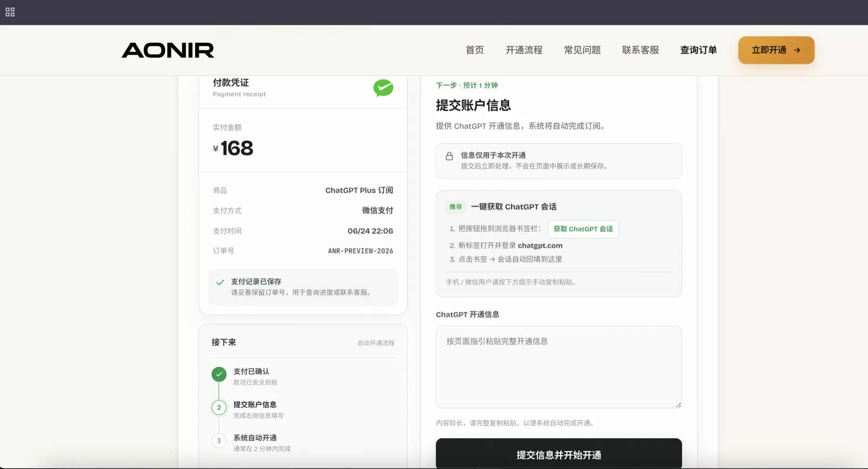Open 常见问题 in the navigation
Screen dimensions: 868x469
pos(583,50)
